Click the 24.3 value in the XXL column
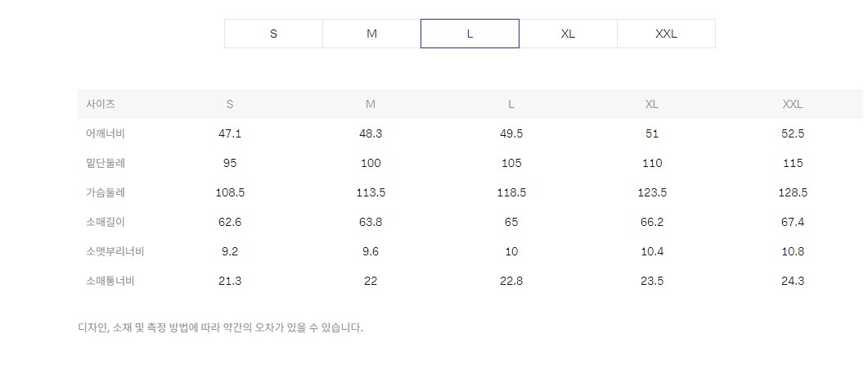 (793, 281)
